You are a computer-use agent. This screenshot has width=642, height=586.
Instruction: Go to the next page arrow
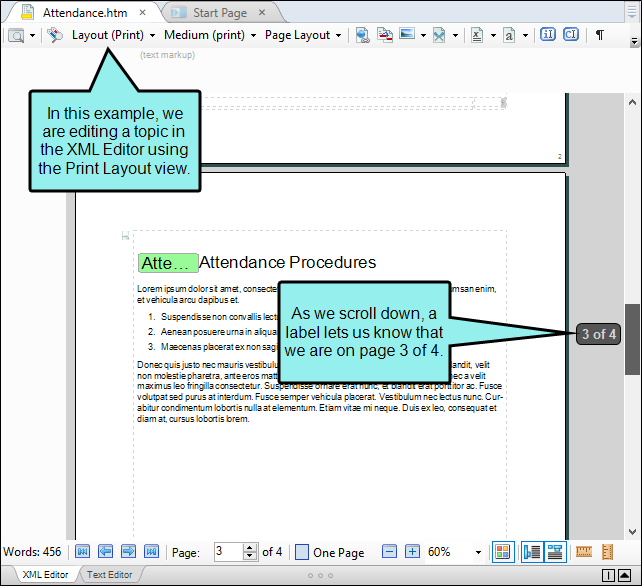128,552
